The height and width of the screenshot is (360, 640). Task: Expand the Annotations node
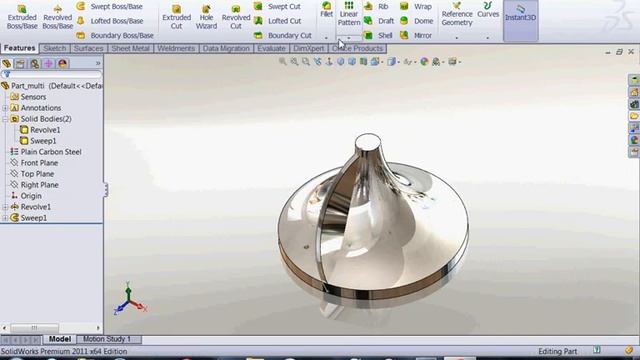tap(5, 108)
